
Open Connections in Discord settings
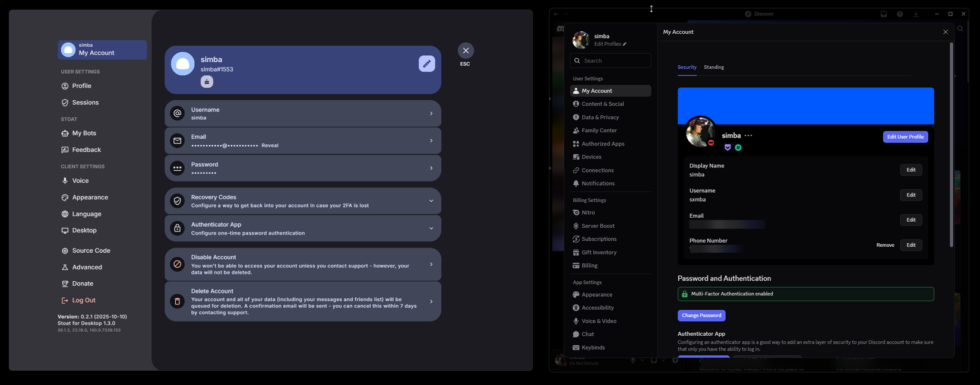point(611,170)
